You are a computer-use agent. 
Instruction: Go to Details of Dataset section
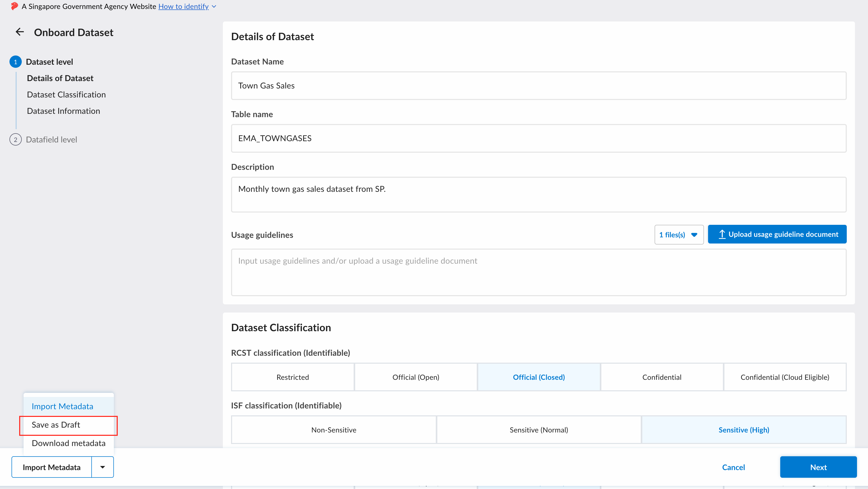pos(60,78)
